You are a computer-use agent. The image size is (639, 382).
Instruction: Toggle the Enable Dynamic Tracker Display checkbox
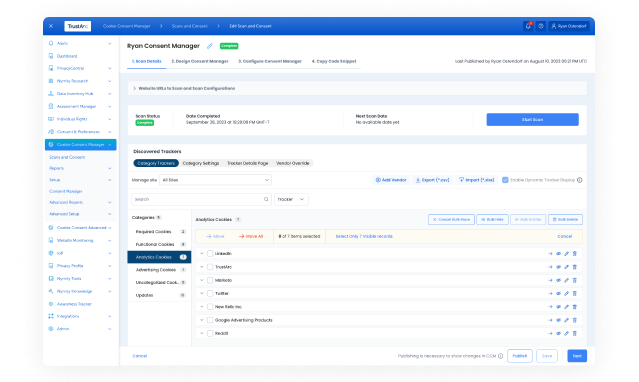point(505,180)
